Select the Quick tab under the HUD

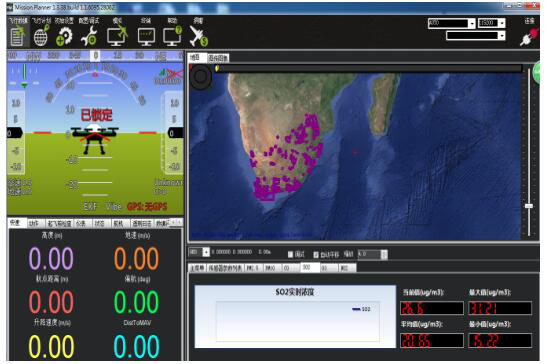point(17,223)
